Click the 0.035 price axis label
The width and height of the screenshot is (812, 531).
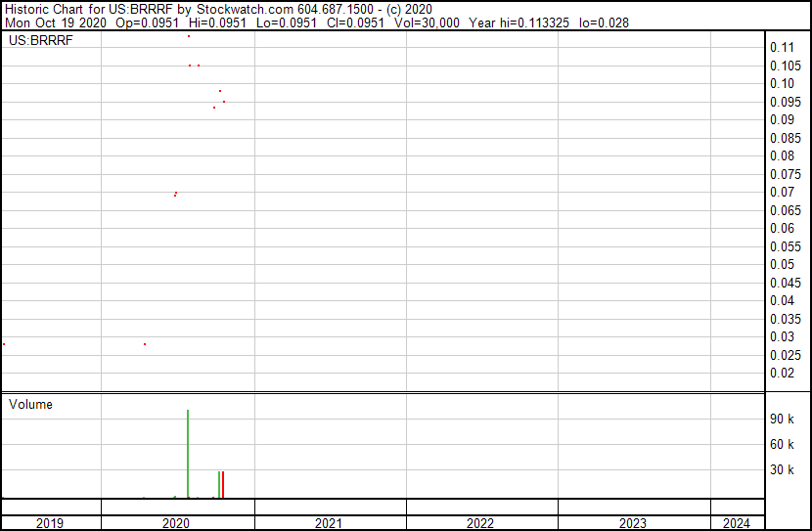coord(786,320)
